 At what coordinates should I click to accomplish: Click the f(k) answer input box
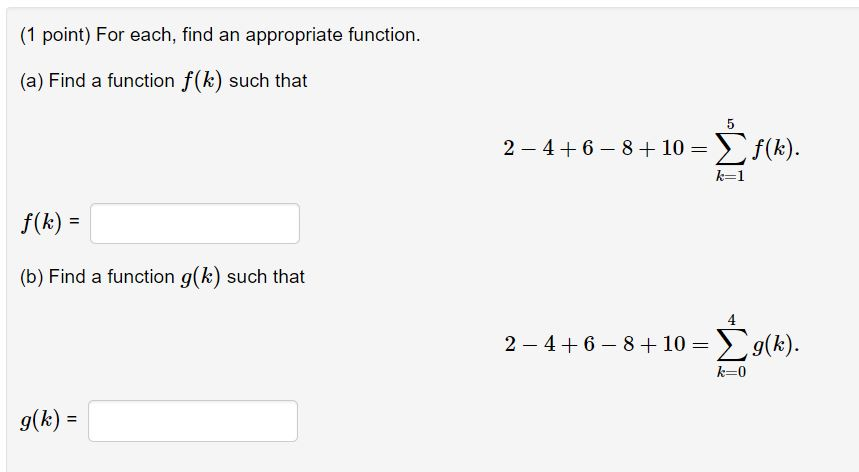[195, 223]
